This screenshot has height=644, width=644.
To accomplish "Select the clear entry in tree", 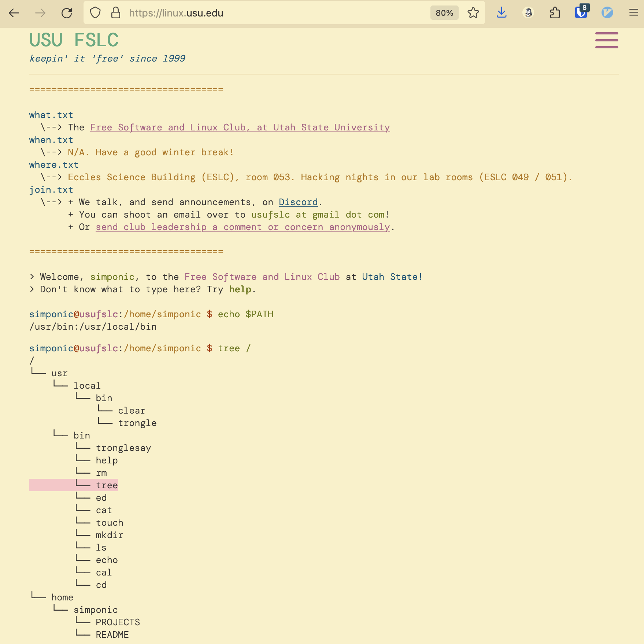I will tap(132, 411).
